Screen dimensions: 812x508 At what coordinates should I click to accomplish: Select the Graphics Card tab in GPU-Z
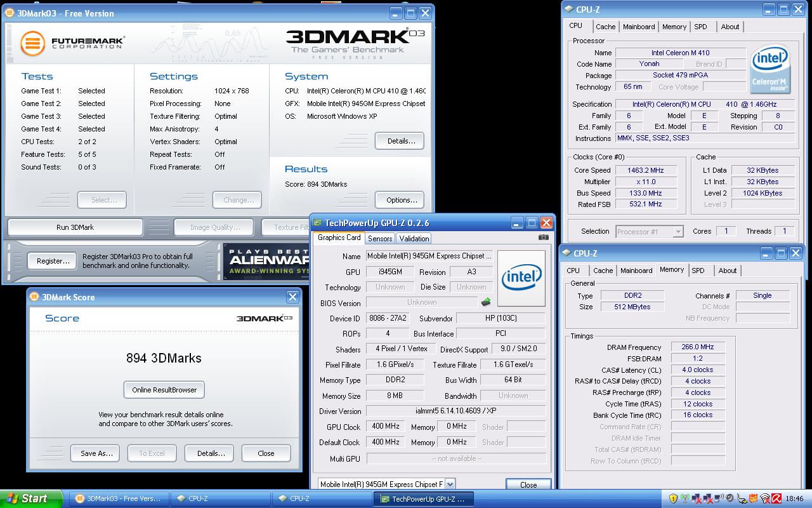pyautogui.click(x=339, y=237)
